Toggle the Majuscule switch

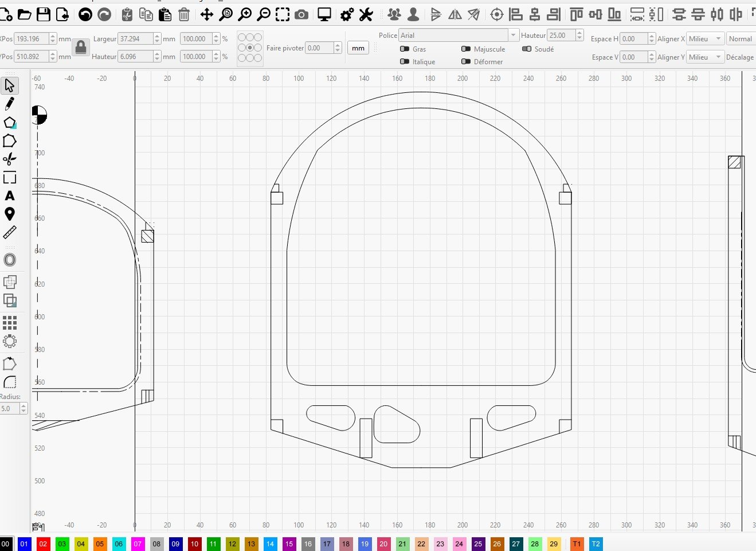click(466, 49)
